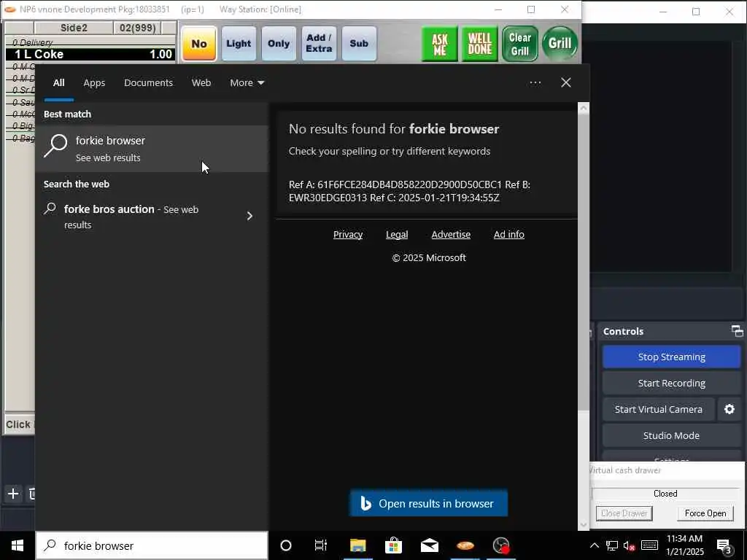Open File Explorer from the taskbar
This screenshot has width=747, height=560.
[x=357, y=545]
